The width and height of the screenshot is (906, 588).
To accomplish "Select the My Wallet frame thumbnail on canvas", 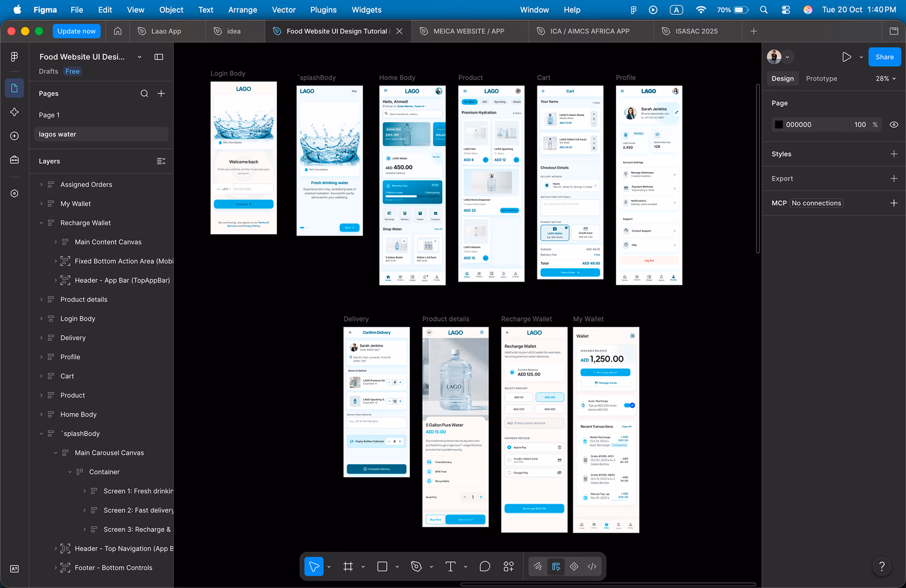I will click(606, 430).
